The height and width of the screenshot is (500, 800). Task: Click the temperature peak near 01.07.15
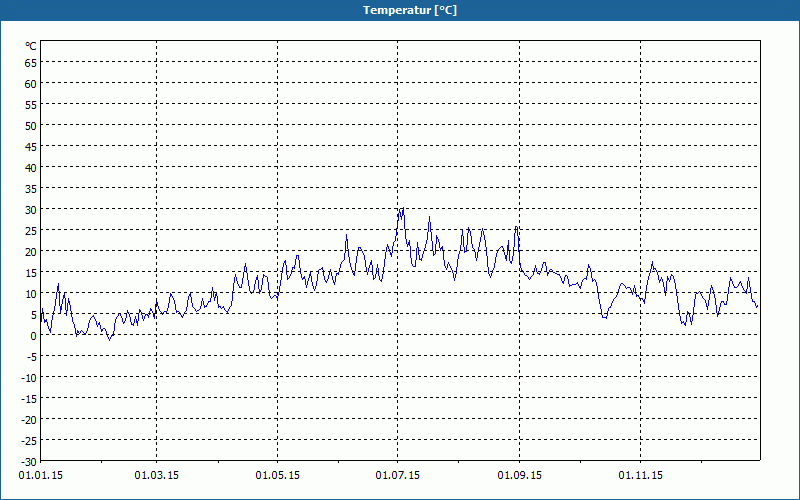pos(403,208)
